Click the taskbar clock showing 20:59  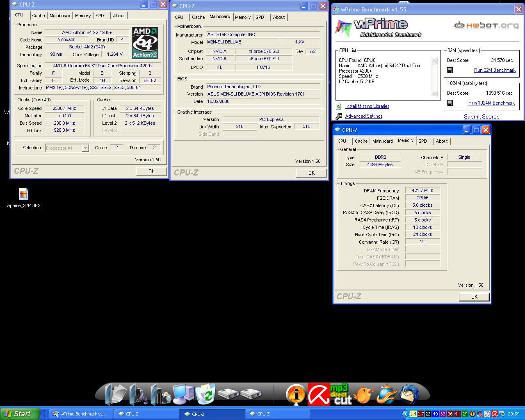(514, 414)
